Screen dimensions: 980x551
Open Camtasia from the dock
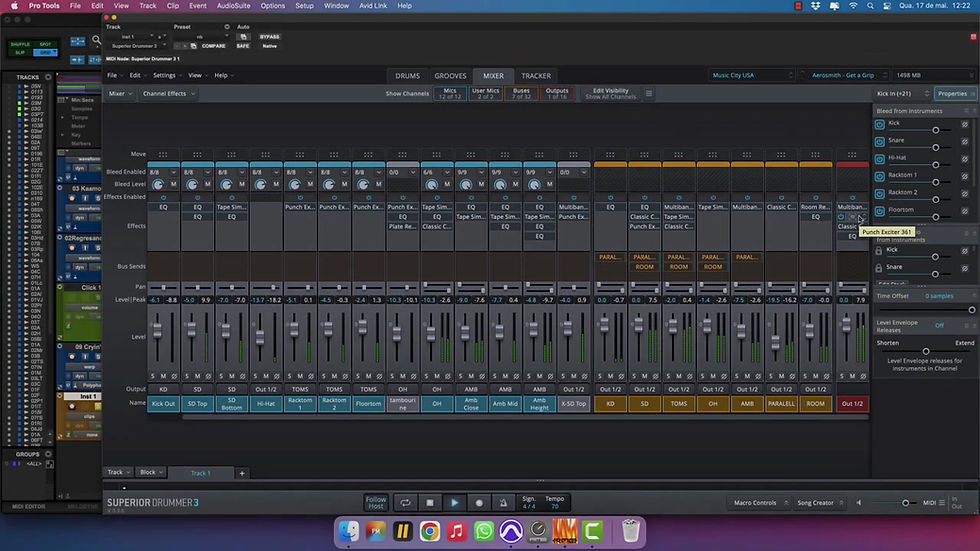pos(592,532)
